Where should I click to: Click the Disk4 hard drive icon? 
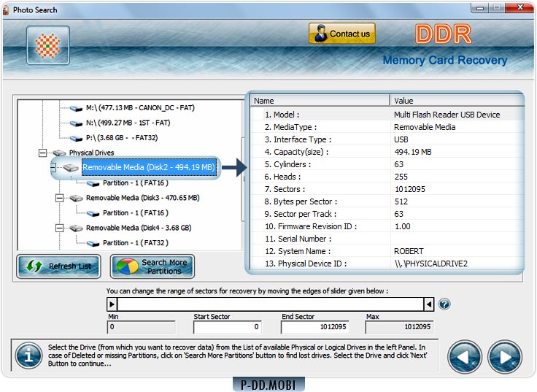[x=76, y=228]
